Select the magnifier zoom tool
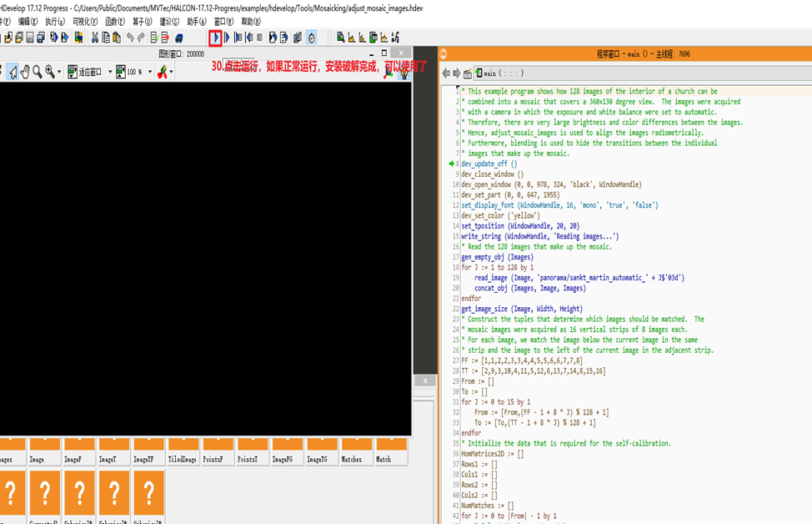 point(38,72)
